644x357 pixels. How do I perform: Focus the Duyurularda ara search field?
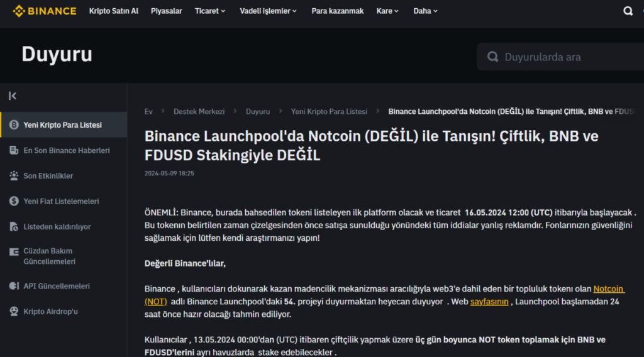click(560, 57)
